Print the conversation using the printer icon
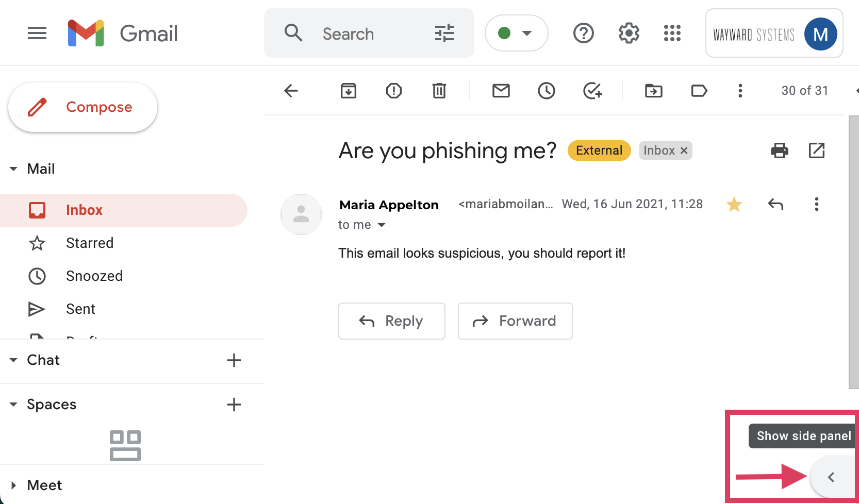Image resolution: width=859 pixels, height=504 pixels. [x=780, y=150]
